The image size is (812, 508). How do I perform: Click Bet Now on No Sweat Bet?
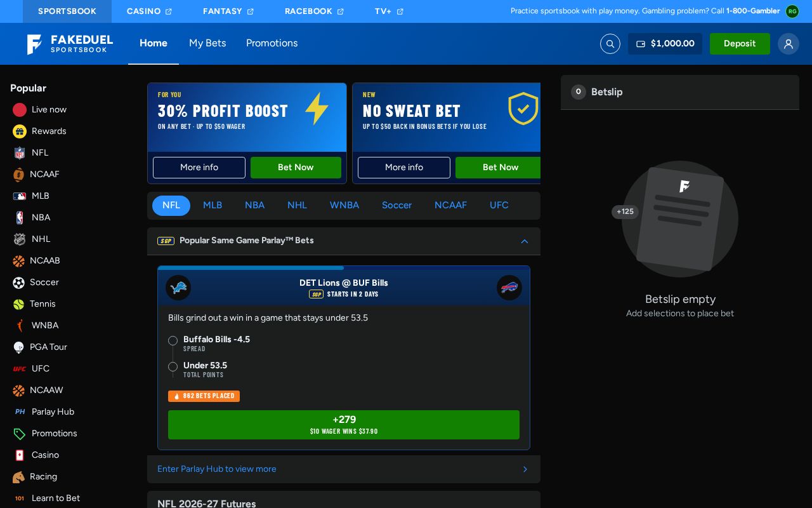498,168
